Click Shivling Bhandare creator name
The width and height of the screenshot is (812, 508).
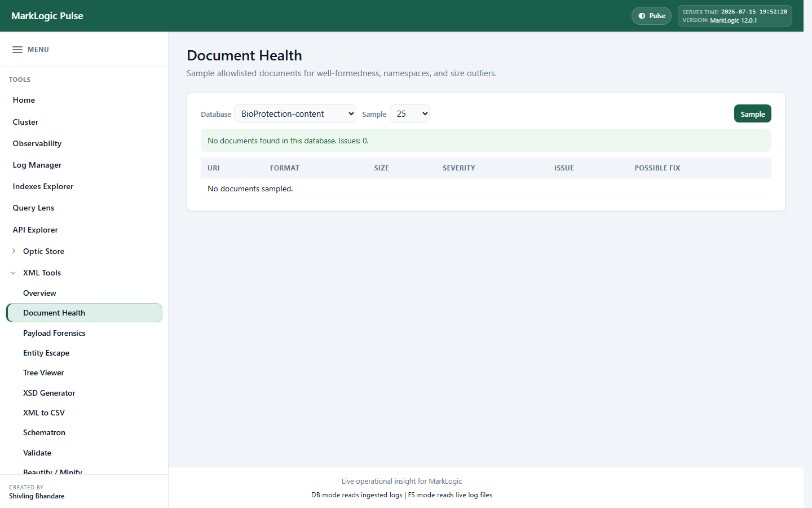coord(37,496)
